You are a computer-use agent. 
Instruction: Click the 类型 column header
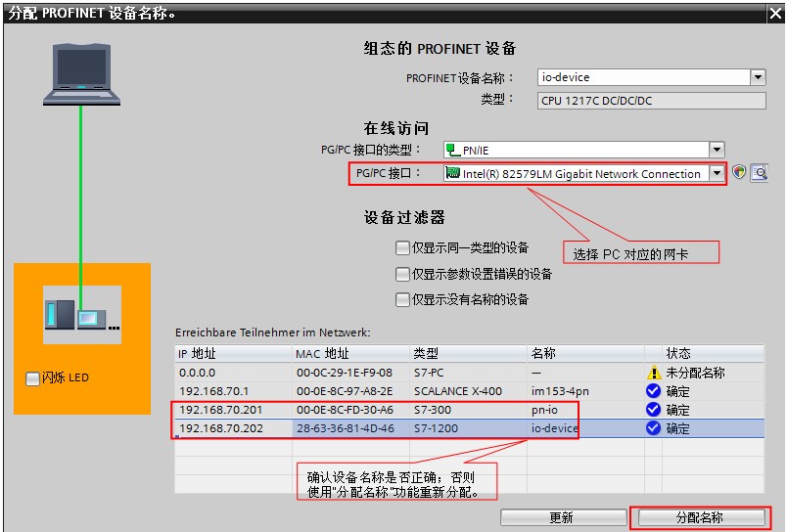click(468, 353)
